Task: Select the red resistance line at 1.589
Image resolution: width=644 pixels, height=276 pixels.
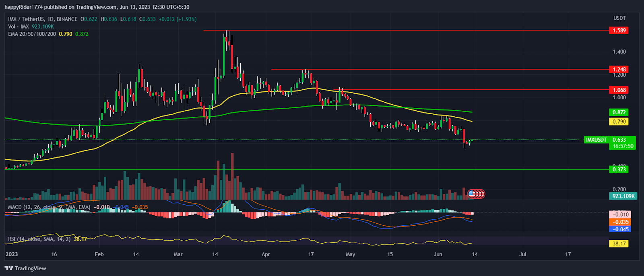Action: click(406, 30)
